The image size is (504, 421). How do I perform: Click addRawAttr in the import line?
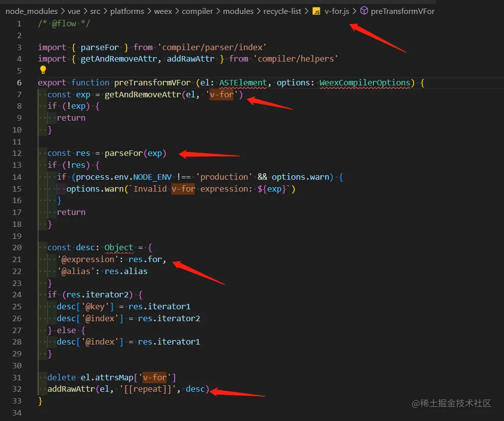coord(190,59)
